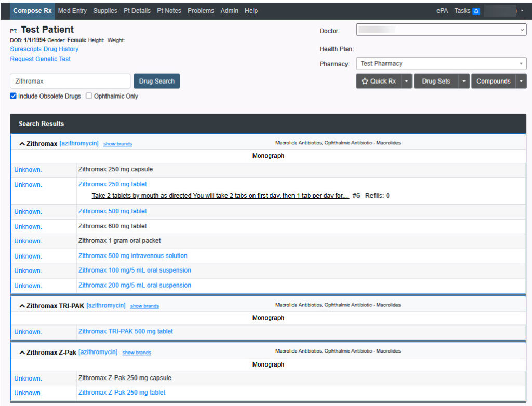Go to the Pt Notes tab

(x=169, y=11)
